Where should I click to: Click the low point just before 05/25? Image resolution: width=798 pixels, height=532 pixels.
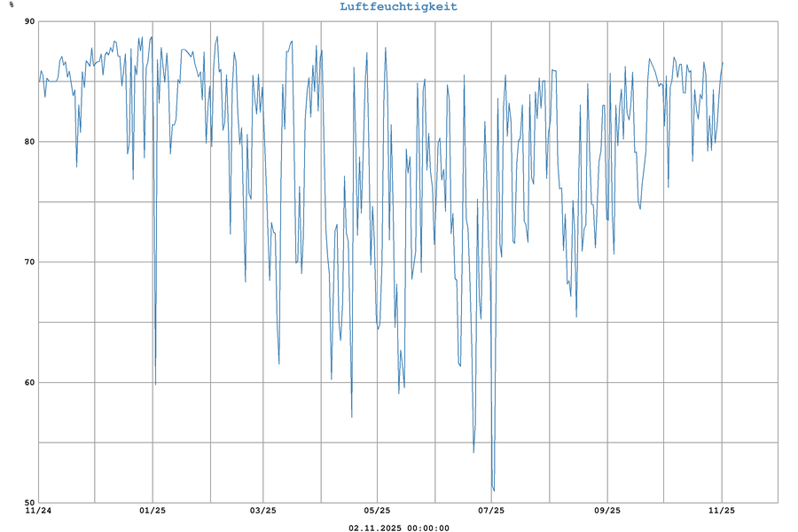(352, 417)
